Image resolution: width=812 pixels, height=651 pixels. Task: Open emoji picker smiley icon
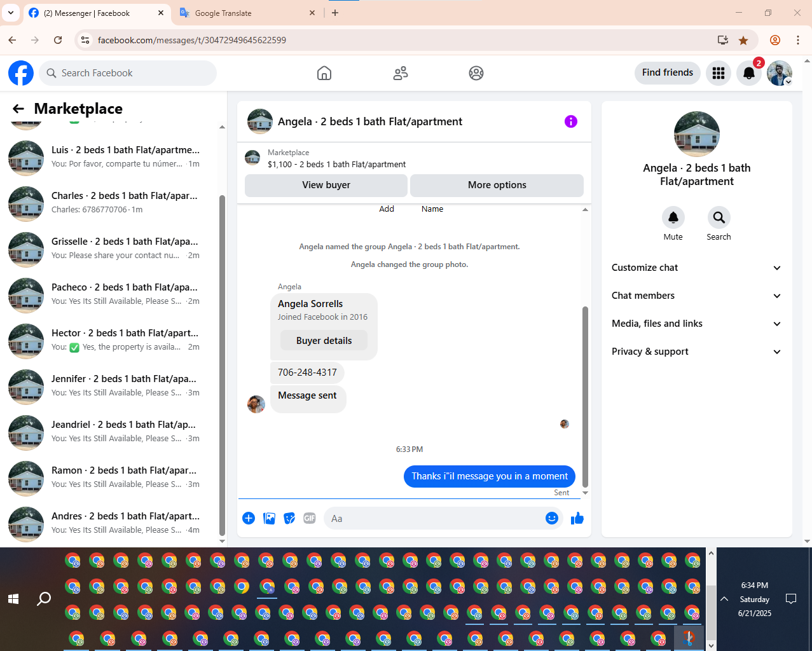pos(552,518)
